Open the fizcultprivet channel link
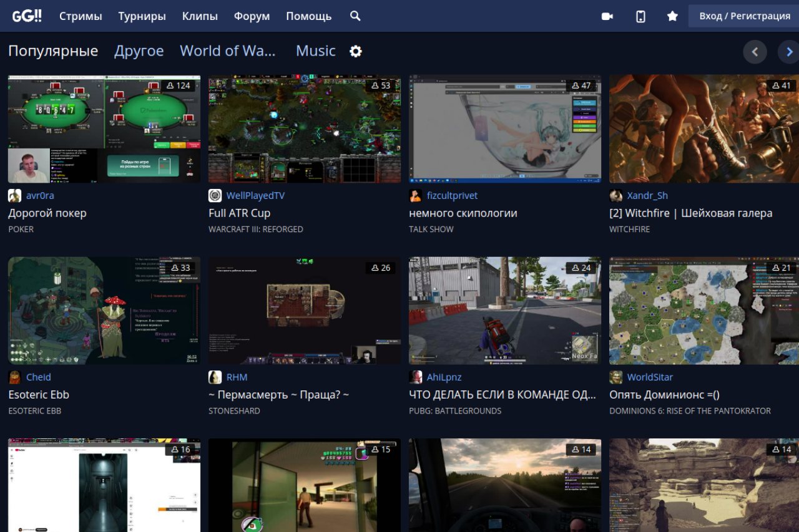 pyautogui.click(x=452, y=196)
